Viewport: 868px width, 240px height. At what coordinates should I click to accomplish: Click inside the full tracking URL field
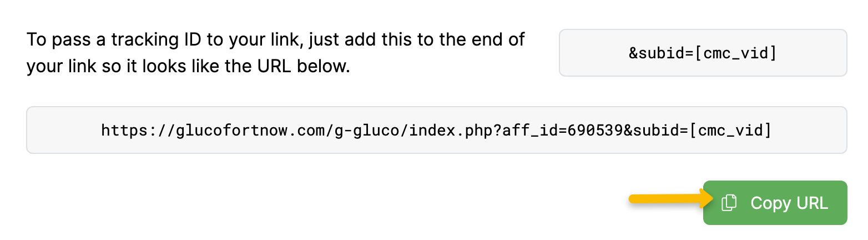pos(436,130)
